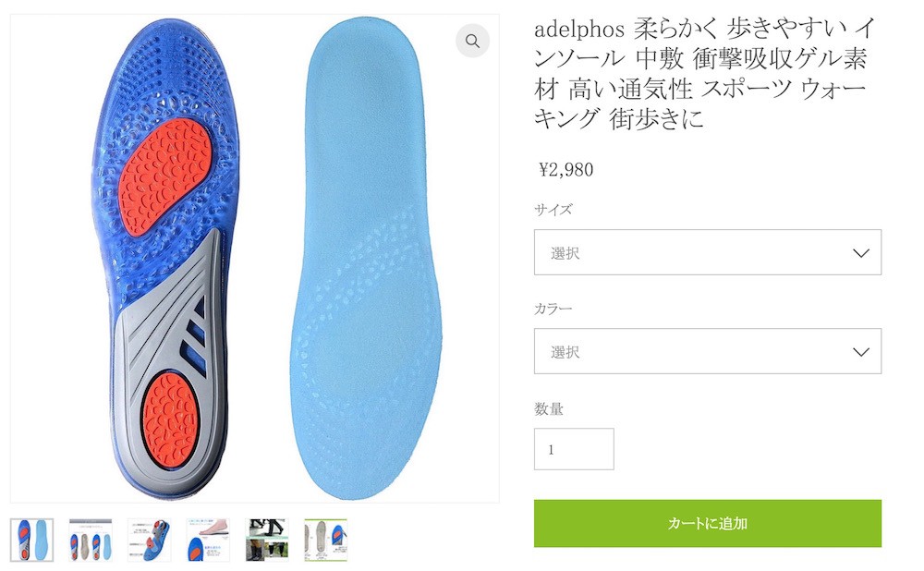Click the 数量 label above quantity field
This screenshot has width=924, height=571.
click(549, 409)
